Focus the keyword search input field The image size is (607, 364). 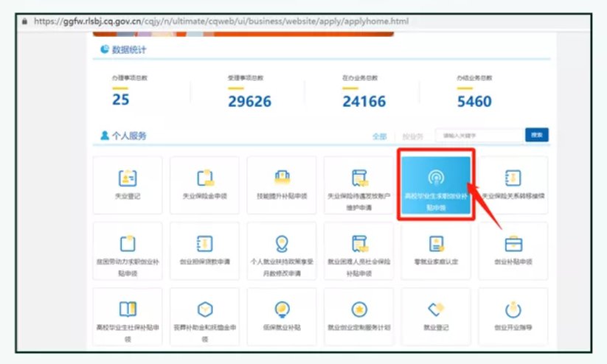[478, 136]
